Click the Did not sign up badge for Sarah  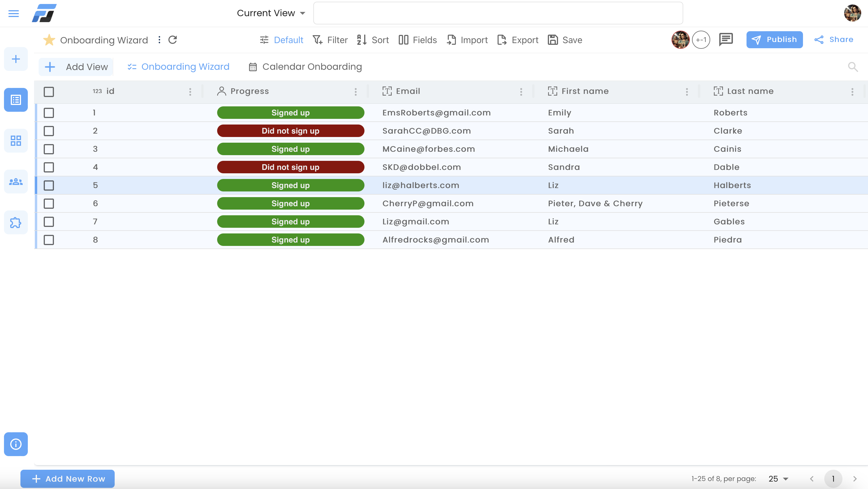(x=290, y=131)
